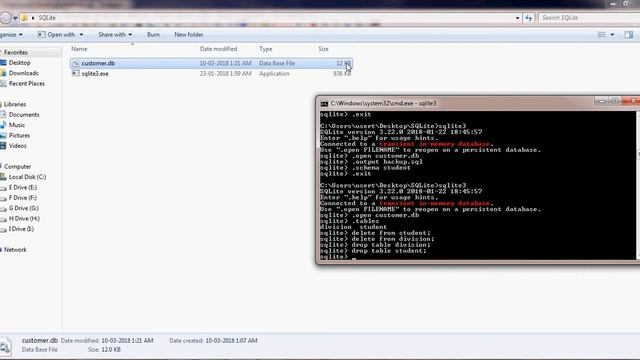Open the Recent Places icon
The image size is (640, 360).
tap(3, 84)
